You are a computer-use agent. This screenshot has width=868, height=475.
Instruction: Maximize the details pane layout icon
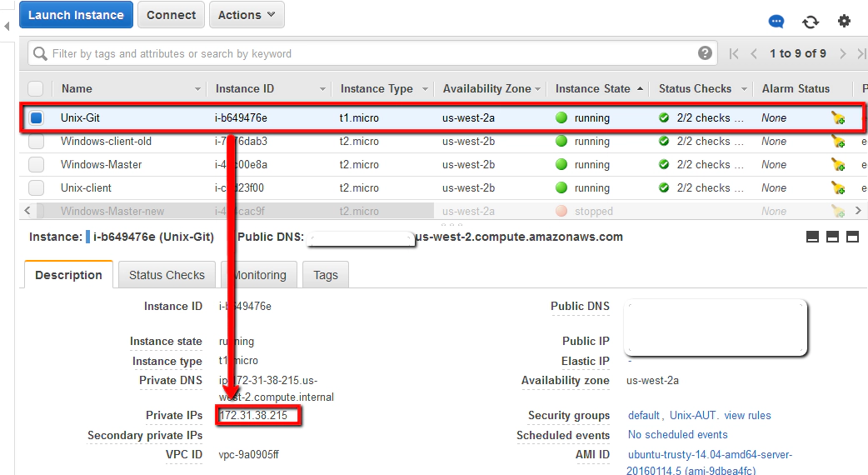[852, 237]
